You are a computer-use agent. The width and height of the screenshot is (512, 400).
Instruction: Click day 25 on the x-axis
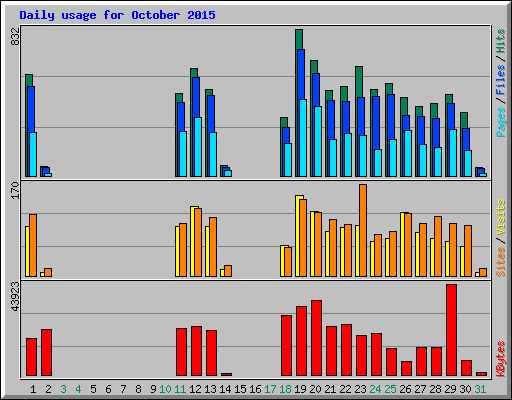(390, 389)
